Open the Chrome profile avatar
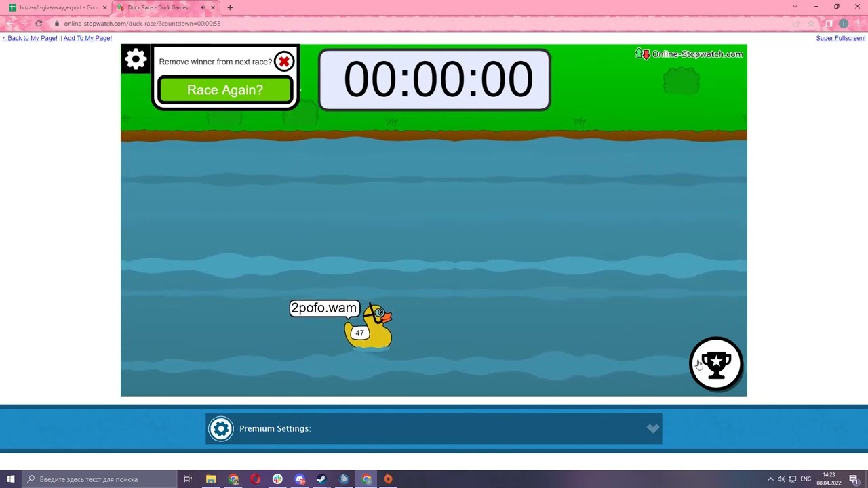Viewport: 868px width, 488px height. point(844,24)
